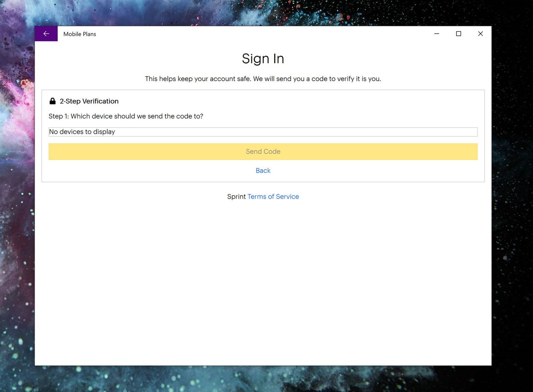Follow the Back link under Send Code

coord(263,170)
